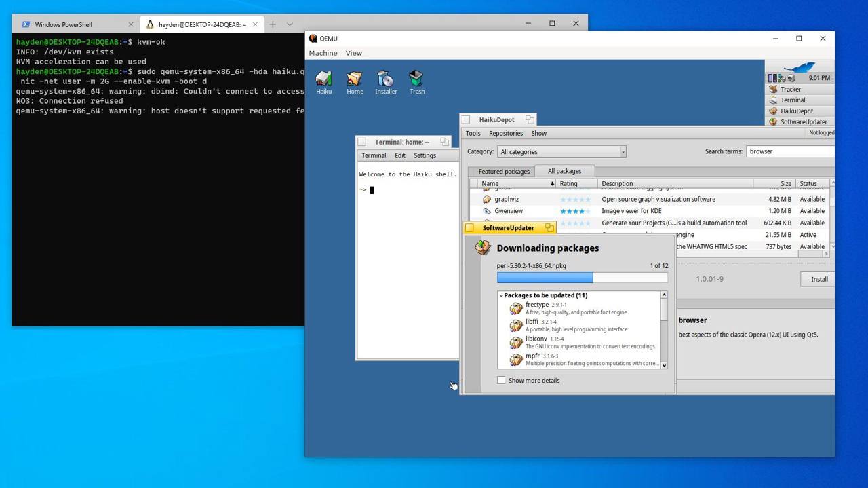Switch to the Featured packages tab

pyautogui.click(x=504, y=172)
